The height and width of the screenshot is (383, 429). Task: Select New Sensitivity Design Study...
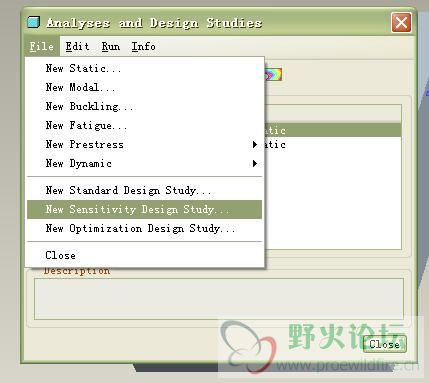pos(144,209)
